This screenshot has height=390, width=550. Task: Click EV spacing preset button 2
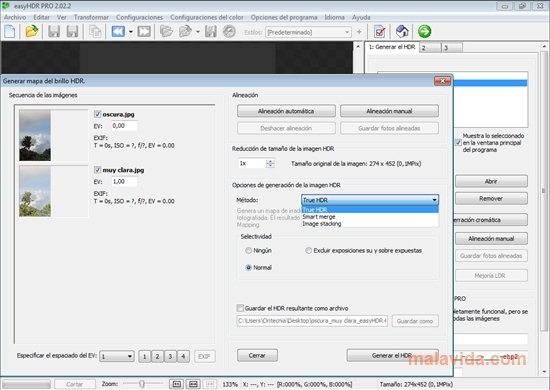tap(157, 356)
